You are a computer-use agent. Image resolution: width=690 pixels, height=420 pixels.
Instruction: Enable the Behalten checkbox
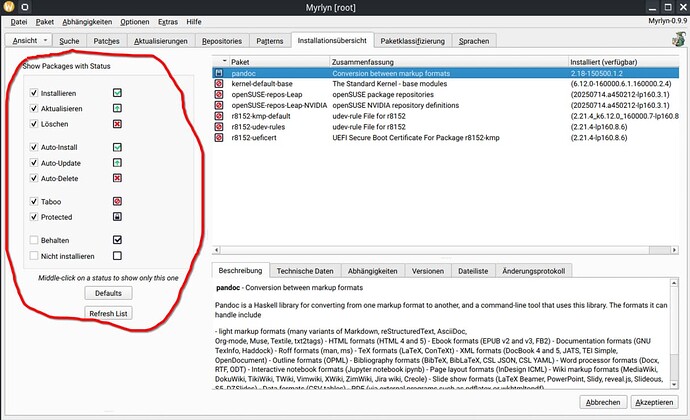click(35, 240)
